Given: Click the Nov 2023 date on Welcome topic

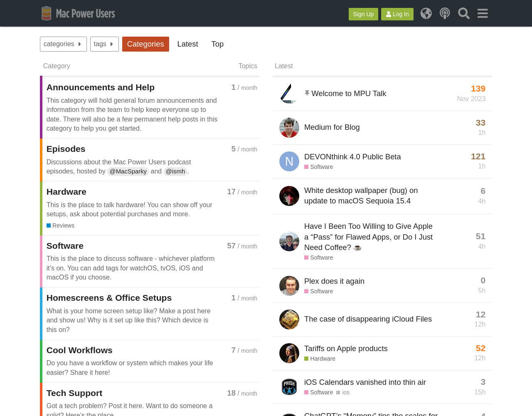Looking at the screenshot, I should (x=471, y=99).
